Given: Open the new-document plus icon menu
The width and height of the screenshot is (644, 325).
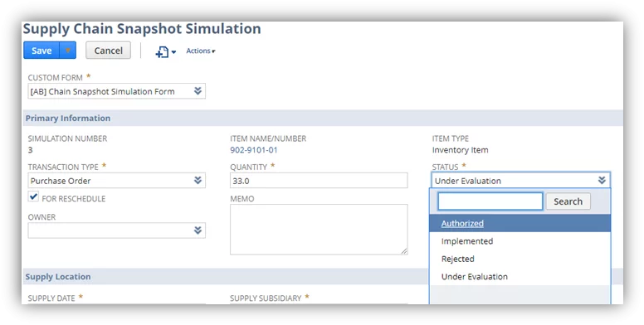Looking at the screenshot, I should pyautogui.click(x=165, y=51).
